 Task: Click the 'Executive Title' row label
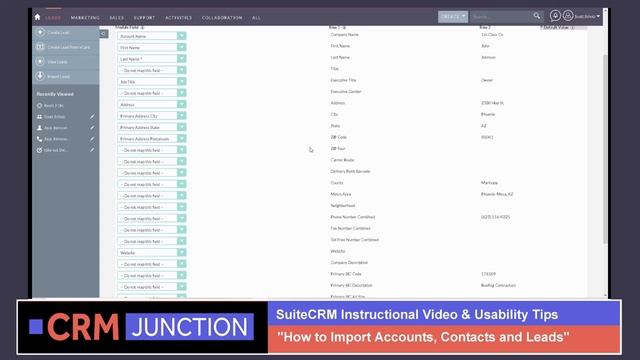343,80
